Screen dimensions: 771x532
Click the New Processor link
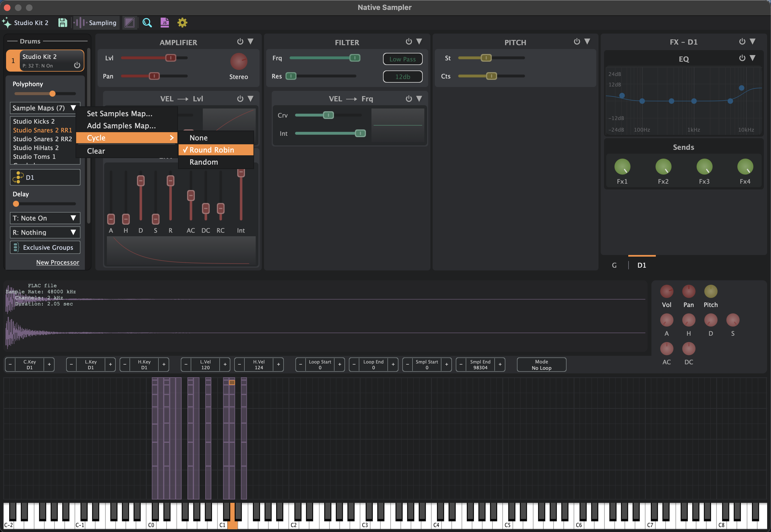point(58,262)
